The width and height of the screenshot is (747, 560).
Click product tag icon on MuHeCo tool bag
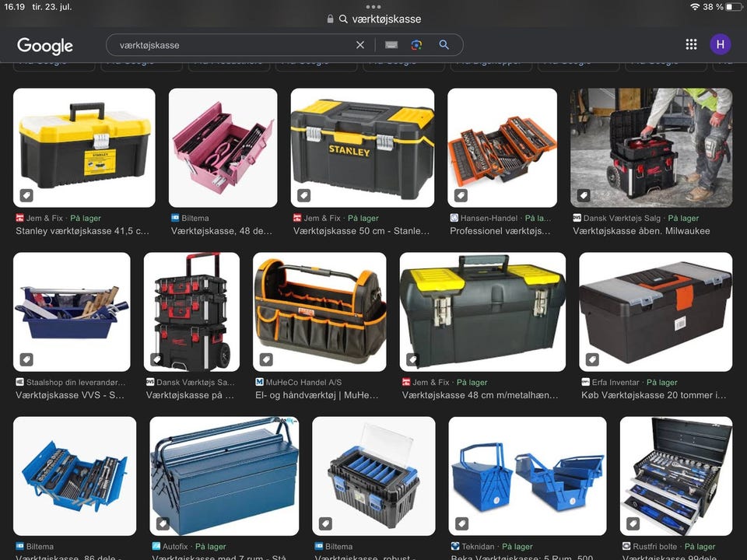pyautogui.click(x=266, y=359)
